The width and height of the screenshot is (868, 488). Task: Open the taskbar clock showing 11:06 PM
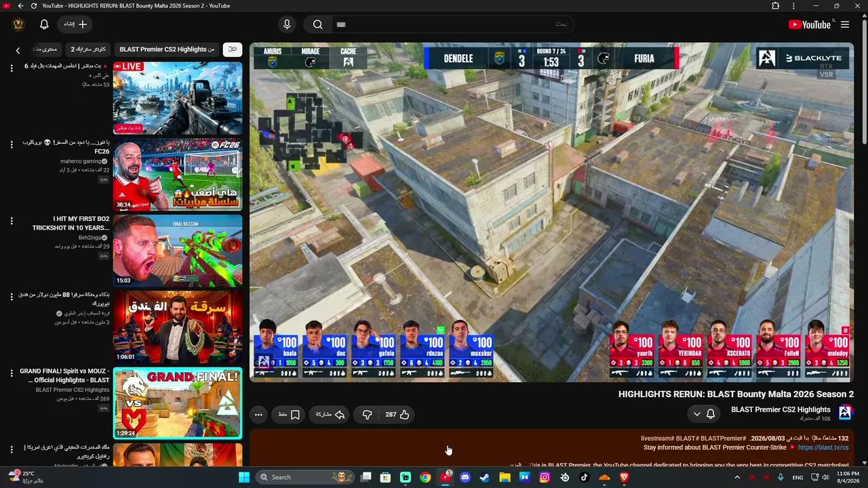pyautogui.click(x=848, y=477)
